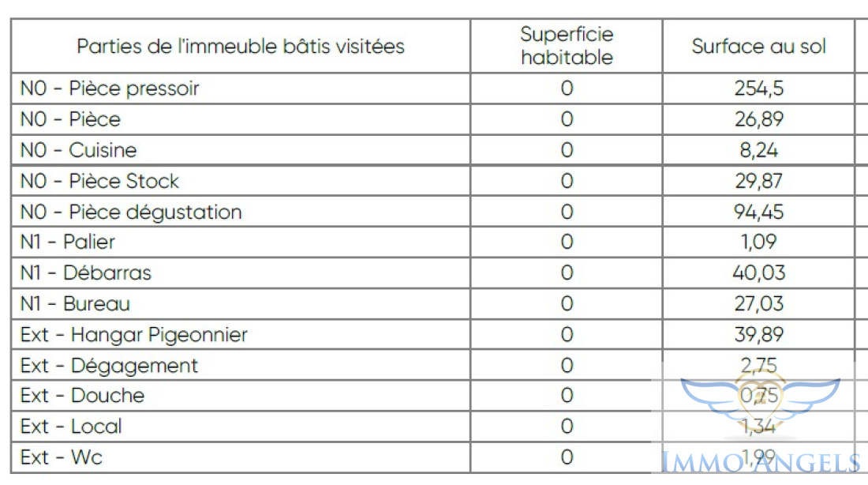Viewport: 868px width, 485px height.
Task: Select the Immo Angels watermark text
Action: (x=761, y=462)
